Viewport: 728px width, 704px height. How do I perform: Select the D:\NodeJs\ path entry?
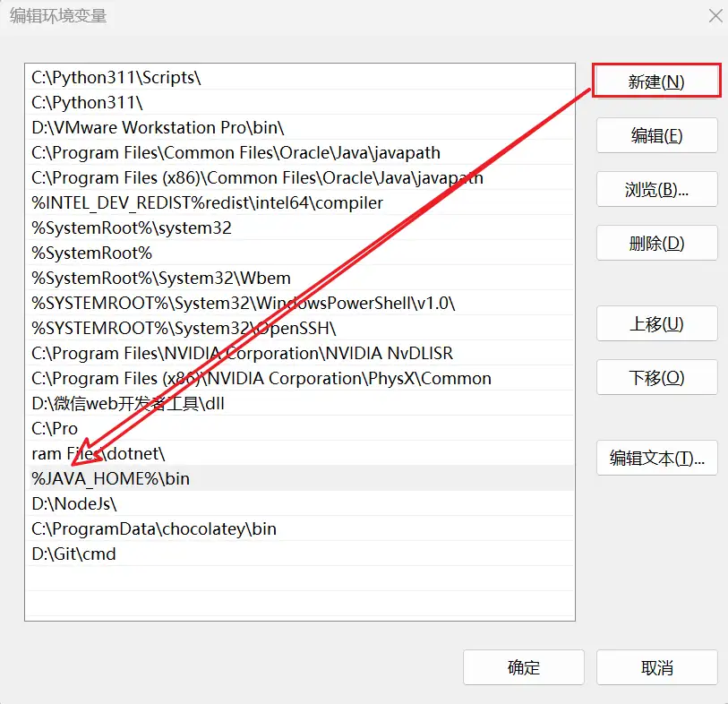pyautogui.click(x=74, y=503)
